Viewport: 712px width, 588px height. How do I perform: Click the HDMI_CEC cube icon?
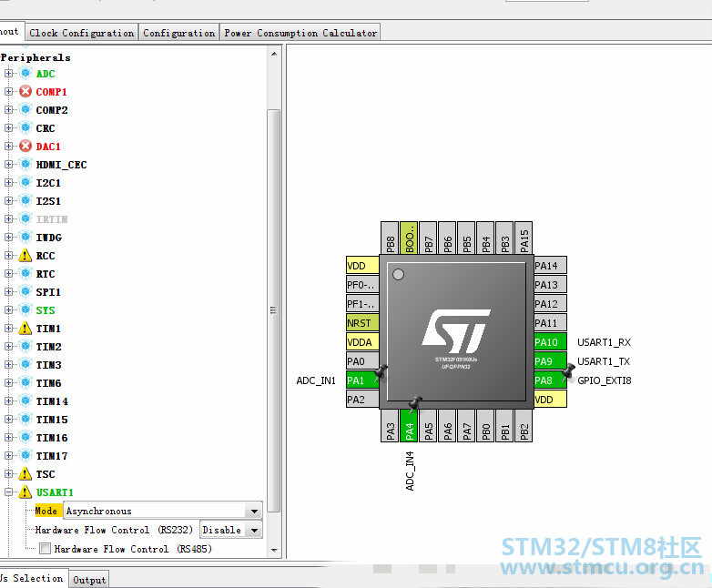click(x=25, y=164)
